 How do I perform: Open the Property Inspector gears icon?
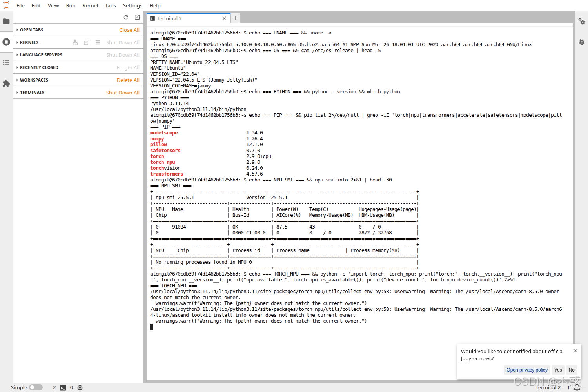pyautogui.click(x=582, y=21)
